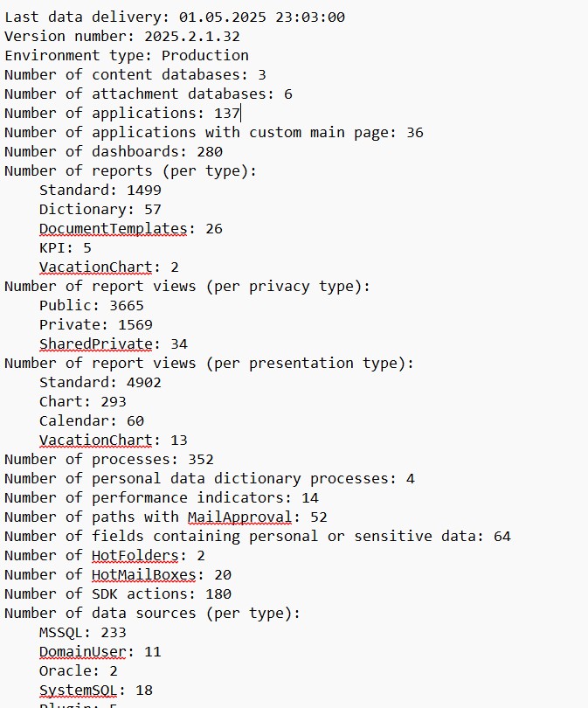The width and height of the screenshot is (588, 708).
Task: Click the 'Standard: 1499' report line
Action: point(100,190)
